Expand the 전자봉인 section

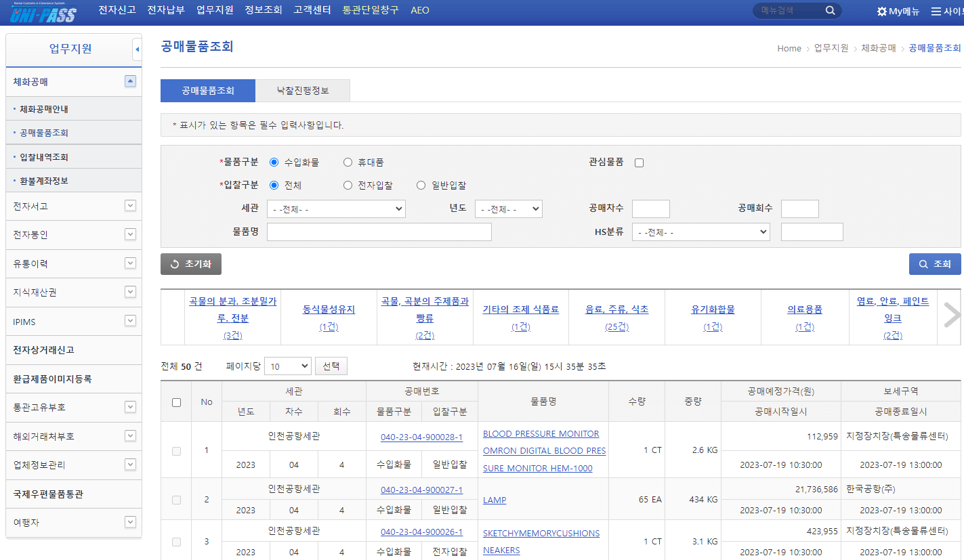[x=131, y=234]
